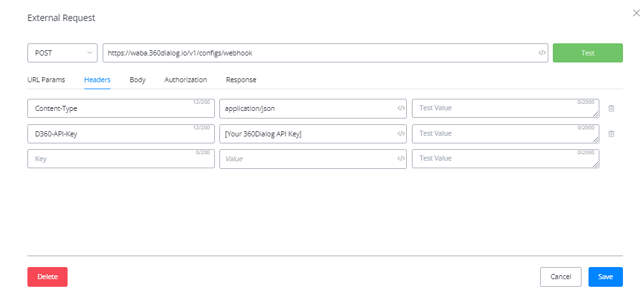This screenshot has height=297, width=644.
Task: Delete the Content-Type header row
Action: pyautogui.click(x=611, y=108)
